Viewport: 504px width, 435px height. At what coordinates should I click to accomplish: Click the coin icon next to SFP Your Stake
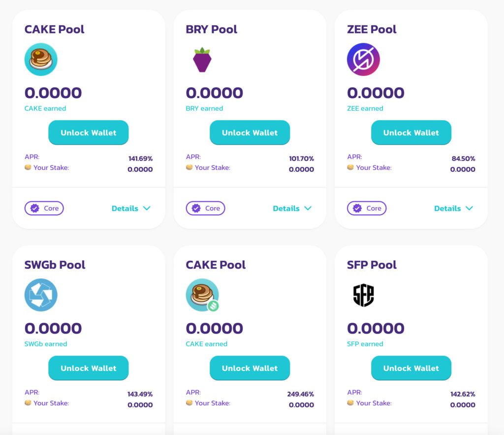[350, 403]
